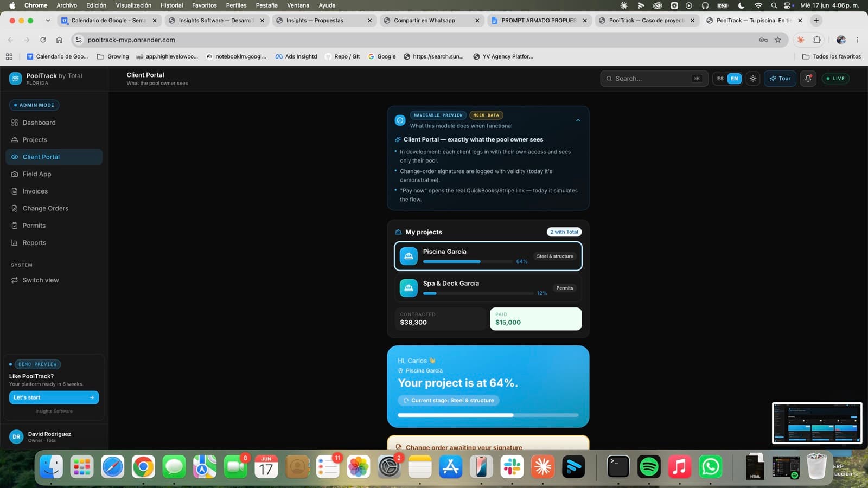868x488 pixels.
Task: Open the notifications bell
Action: [808, 79]
